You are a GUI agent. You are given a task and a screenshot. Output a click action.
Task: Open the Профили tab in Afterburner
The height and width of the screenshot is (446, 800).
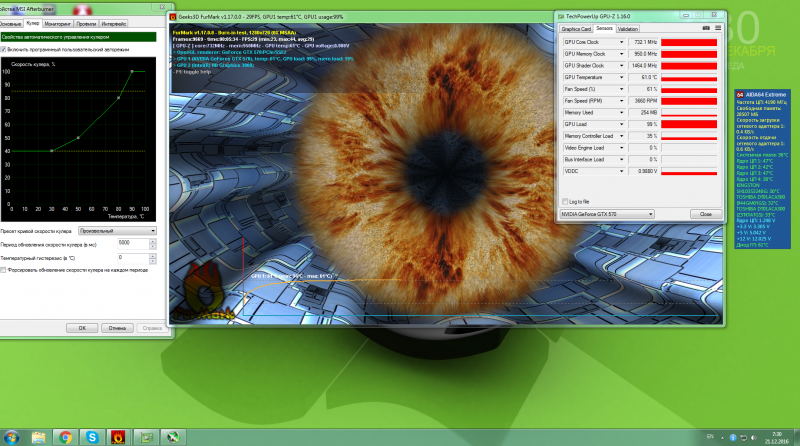(x=86, y=24)
